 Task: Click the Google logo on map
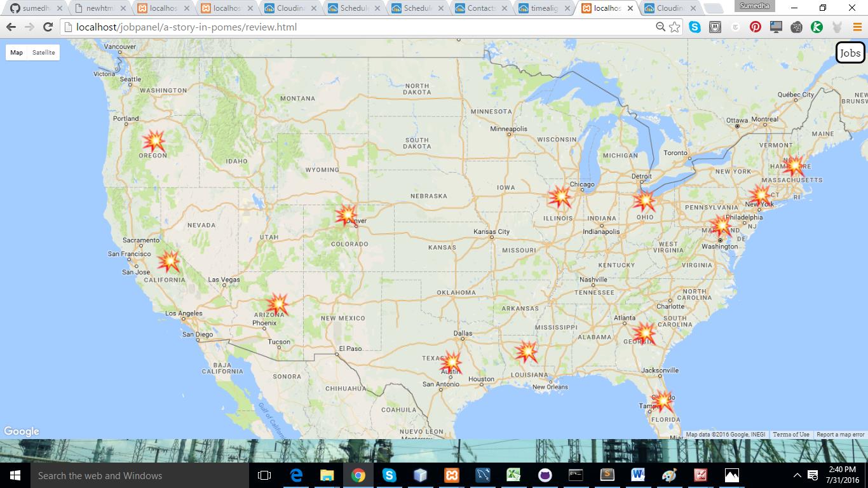point(22,431)
